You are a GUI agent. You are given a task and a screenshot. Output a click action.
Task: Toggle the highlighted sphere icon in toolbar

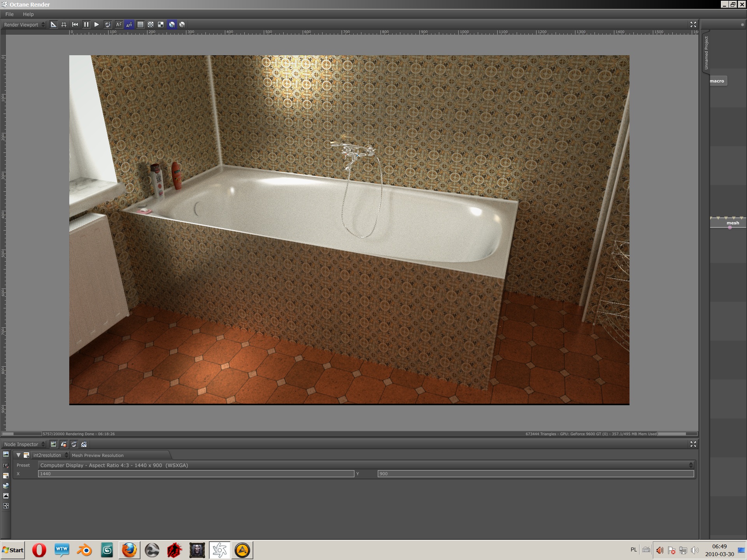(x=172, y=24)
